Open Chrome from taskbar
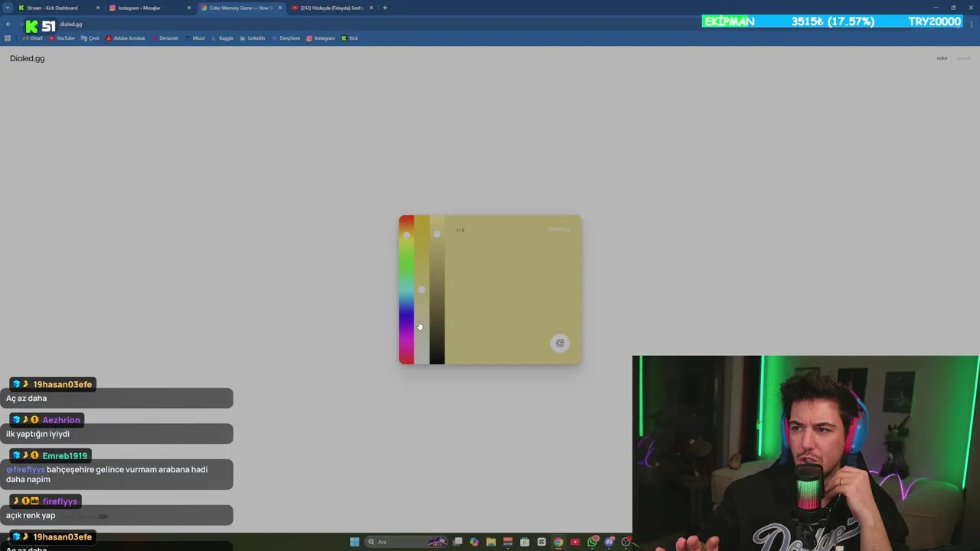This screenshot has height=551, width=980. (558, 542)
